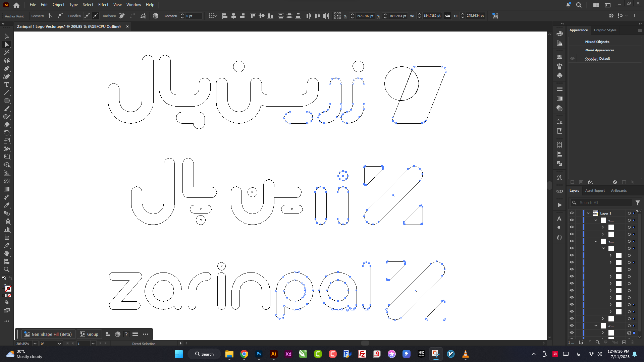
Task: Open the notifications bell icon
Action: [568, 5]
